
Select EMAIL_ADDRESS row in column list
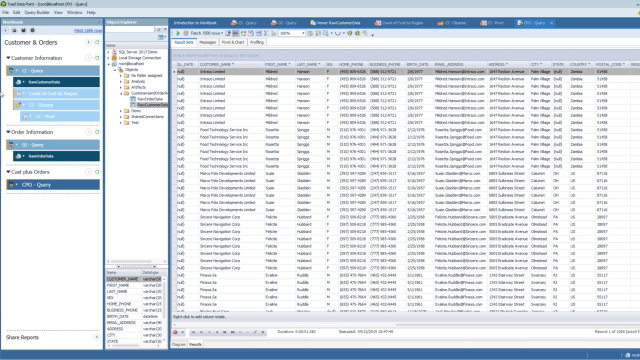click(x=135, y=322)
